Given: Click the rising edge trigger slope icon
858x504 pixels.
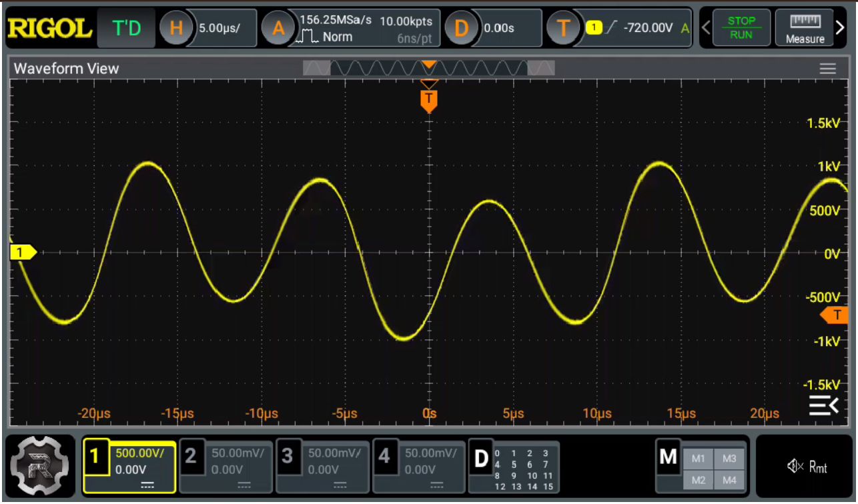Looking at the screenshot, I should [611, 28].
